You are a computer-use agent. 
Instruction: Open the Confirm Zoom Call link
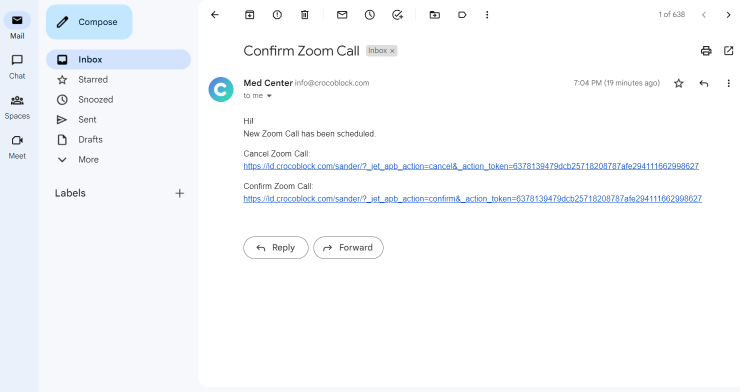[x=472, y=199]
